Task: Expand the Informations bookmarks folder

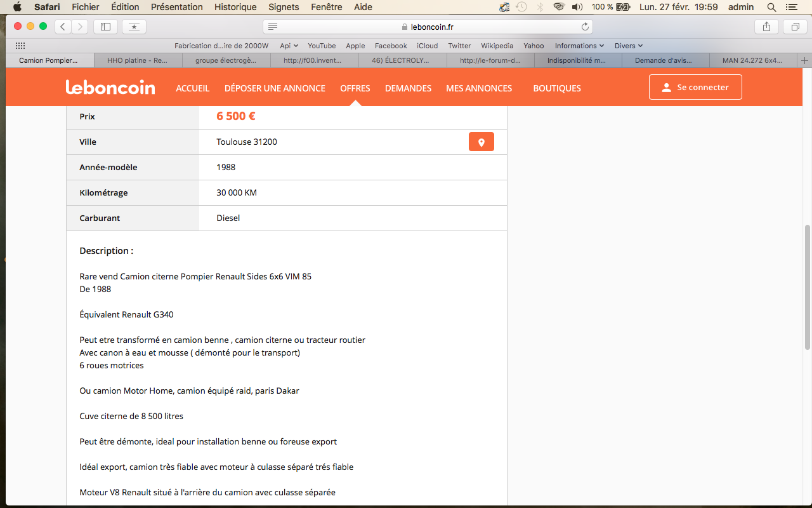Action: pos(579,46)
